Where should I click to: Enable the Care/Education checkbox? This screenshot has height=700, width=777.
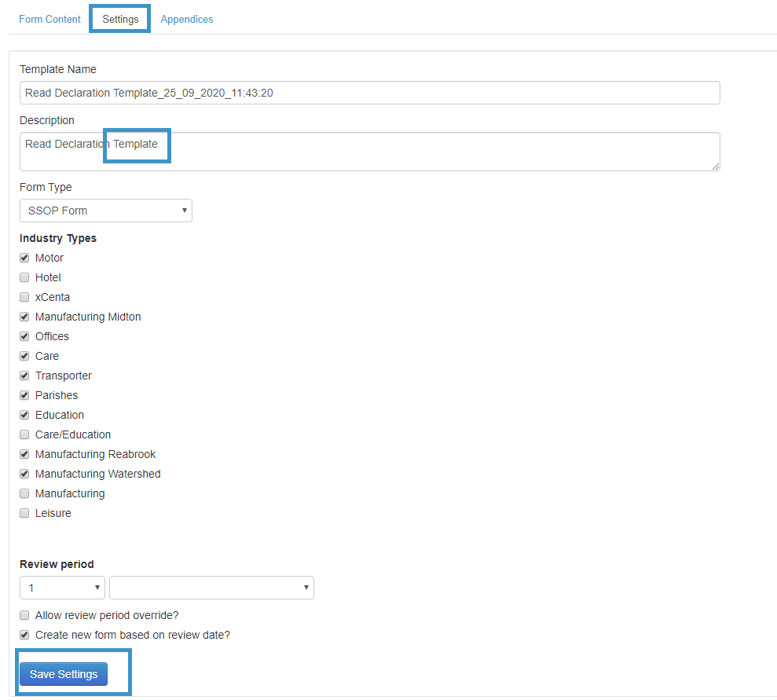click(x=24, y=434)
